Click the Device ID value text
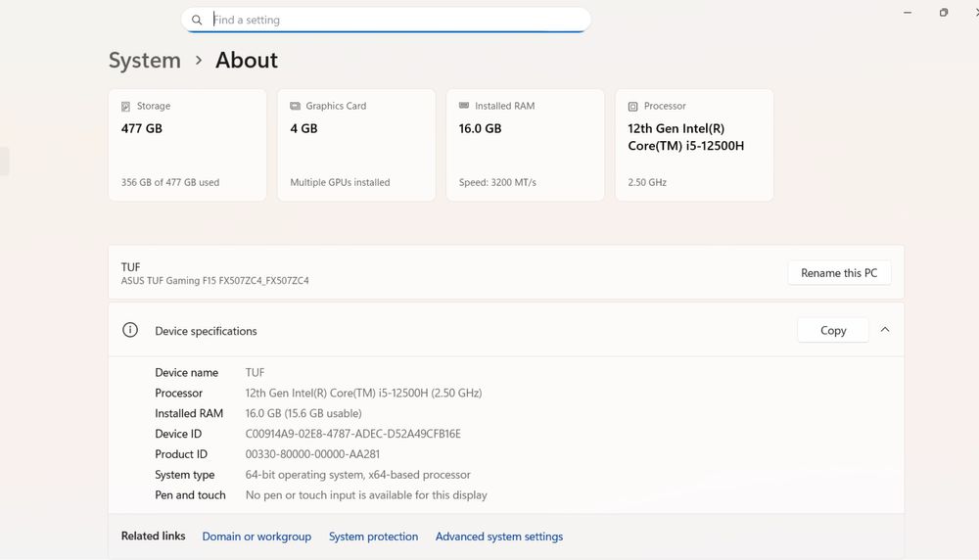The image size is (979, 560). (x=352, y=434)
